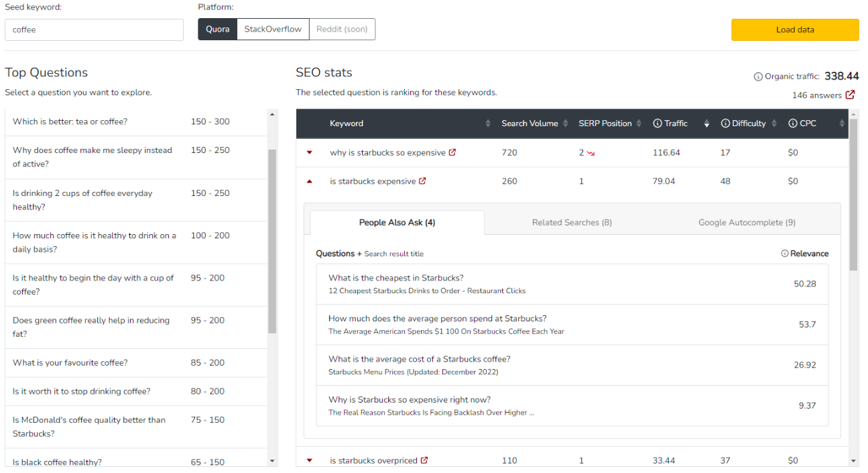
Task: Click the Top Questions list scrollbar thumb
Action: pyautogui.click(x=272, y=242)
